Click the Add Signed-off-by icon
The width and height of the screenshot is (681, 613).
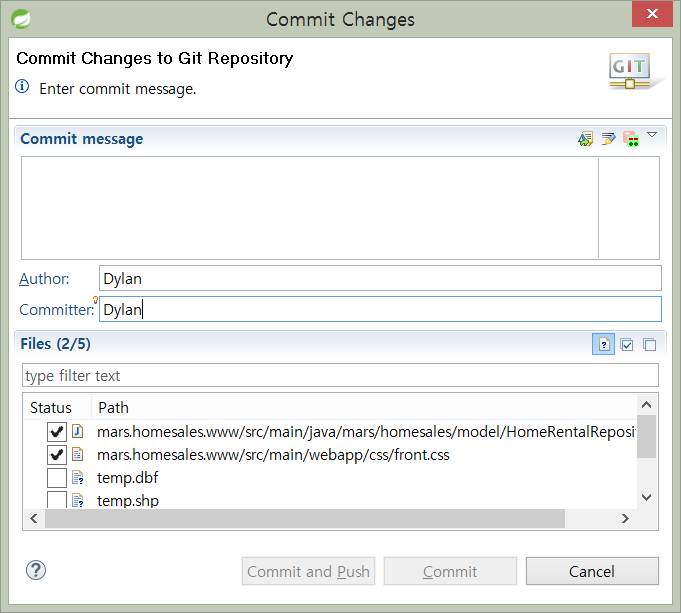pyautogui.click(x=608, y=139)
